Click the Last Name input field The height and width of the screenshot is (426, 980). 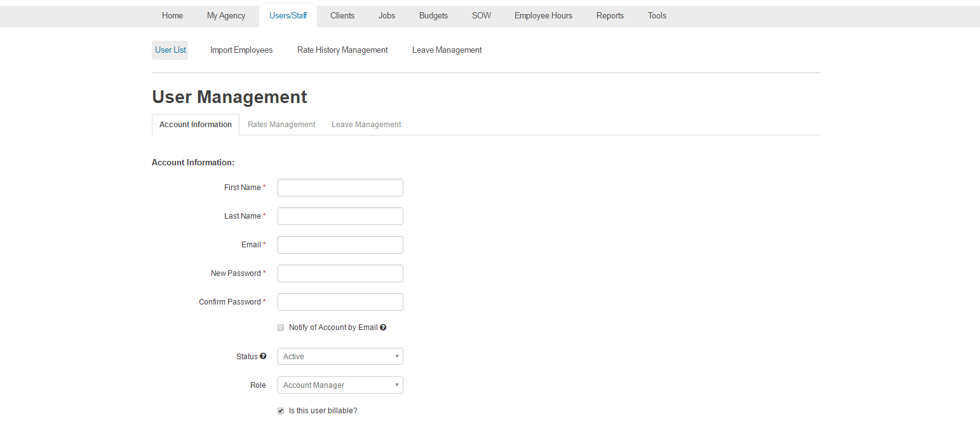340,216
